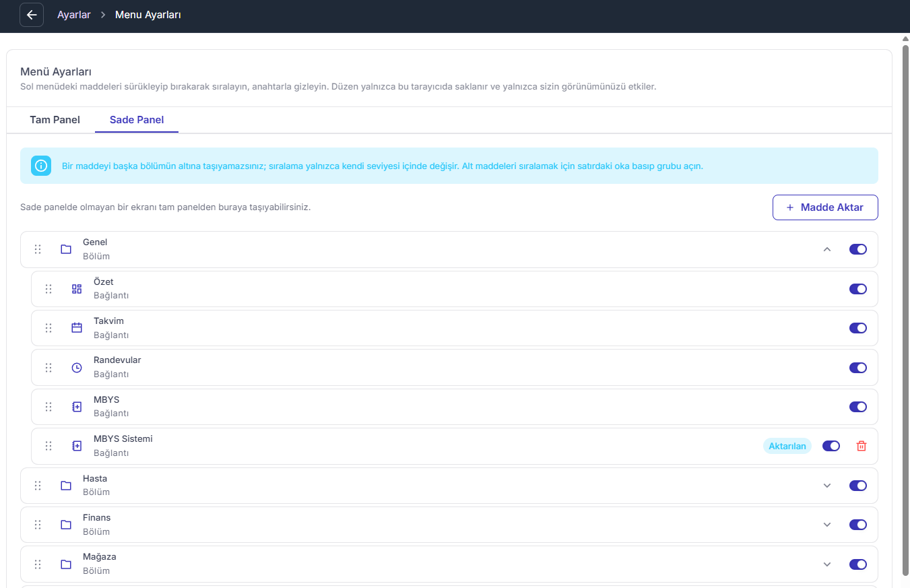This screenshot has height=588, width=910.
Task: Collapse the Genel section chevron
Action: tap(827, 249)
